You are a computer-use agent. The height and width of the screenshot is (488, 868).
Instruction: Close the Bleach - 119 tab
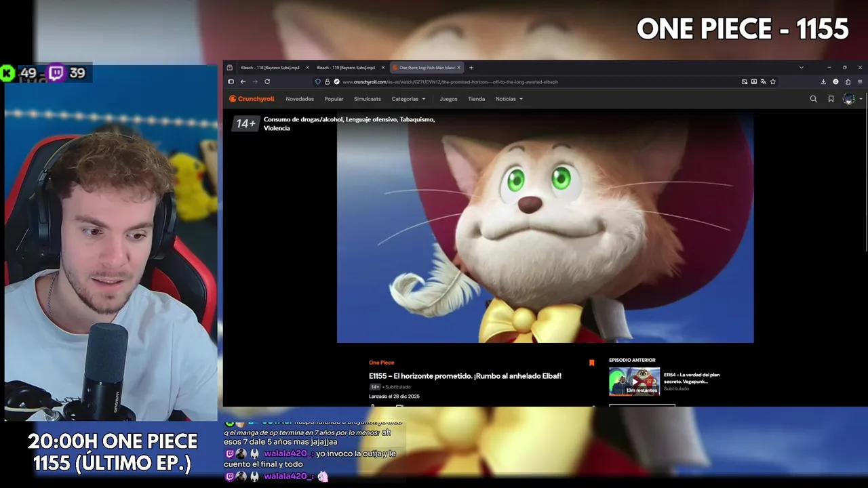tap(383, 68)
